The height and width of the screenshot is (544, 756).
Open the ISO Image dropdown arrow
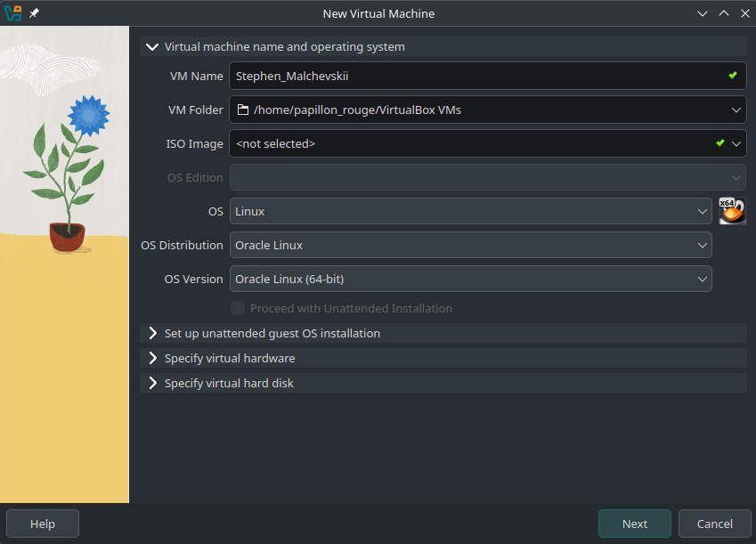(x=736, y=143)
